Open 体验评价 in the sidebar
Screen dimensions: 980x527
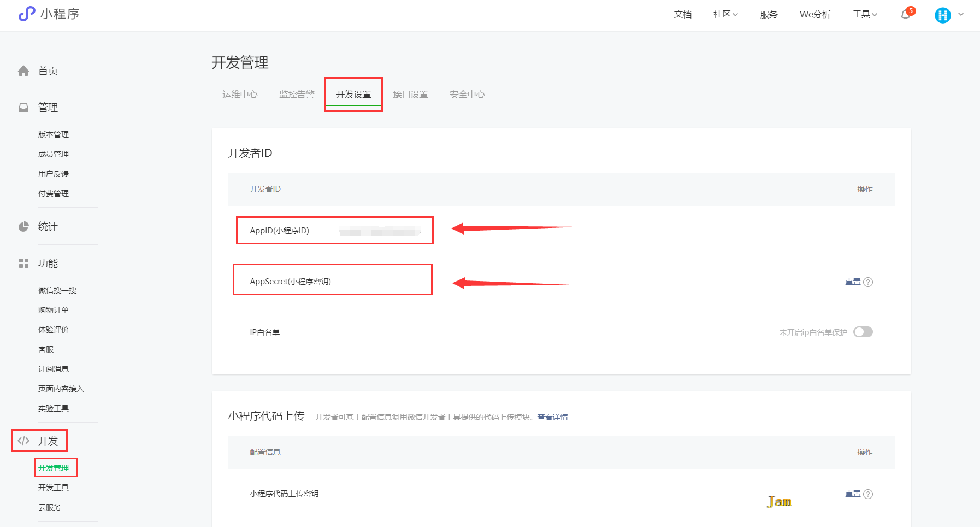[x=54, y=330]
